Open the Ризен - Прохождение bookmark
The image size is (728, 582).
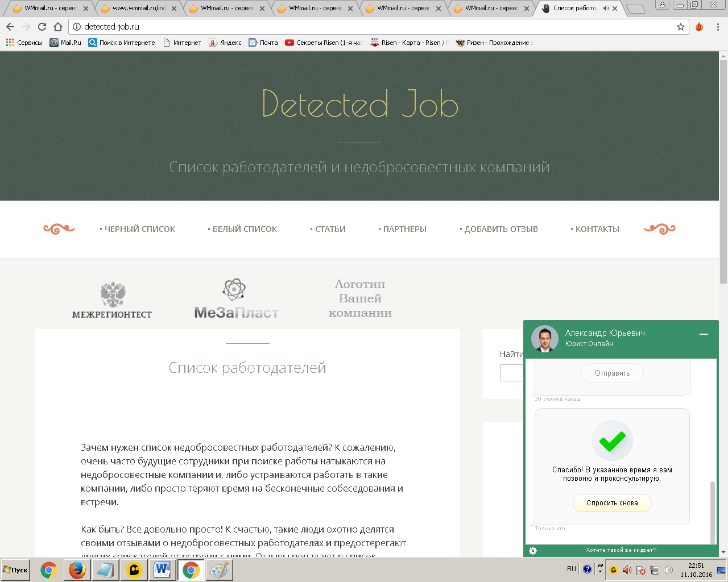click(494, 43)
